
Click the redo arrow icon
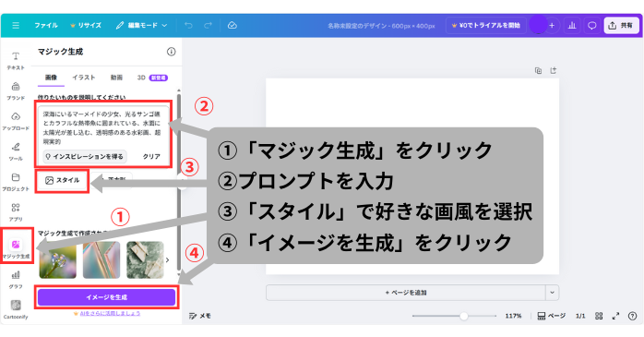click(x=208, y=26)
